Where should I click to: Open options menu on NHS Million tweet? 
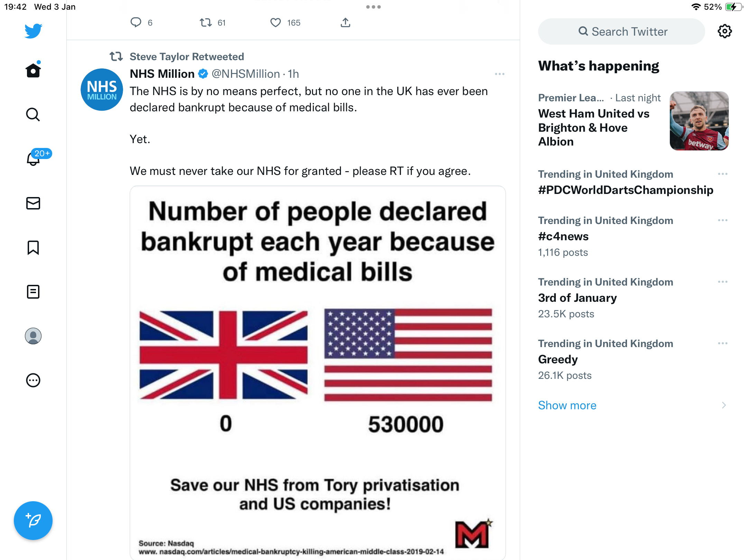(x=500, y=74)
